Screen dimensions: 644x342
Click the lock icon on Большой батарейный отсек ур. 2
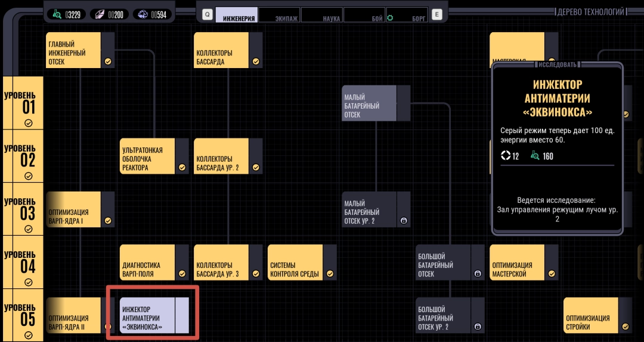[477, 326]
